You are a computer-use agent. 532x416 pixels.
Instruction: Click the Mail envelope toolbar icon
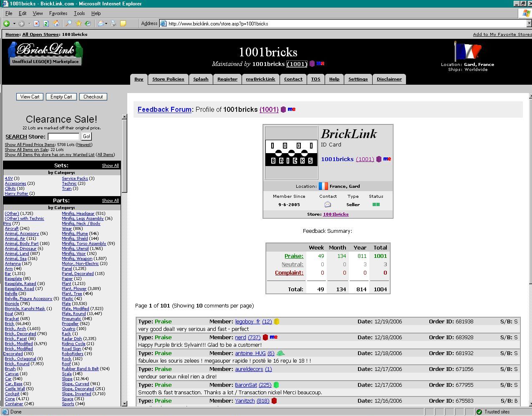(101, 24)
